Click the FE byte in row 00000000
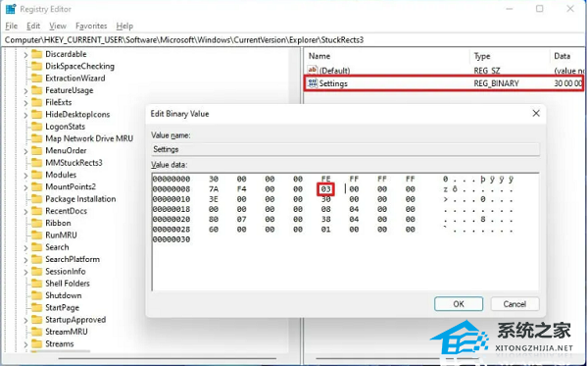The image size is (588, 366). click(x=326, y=179)
